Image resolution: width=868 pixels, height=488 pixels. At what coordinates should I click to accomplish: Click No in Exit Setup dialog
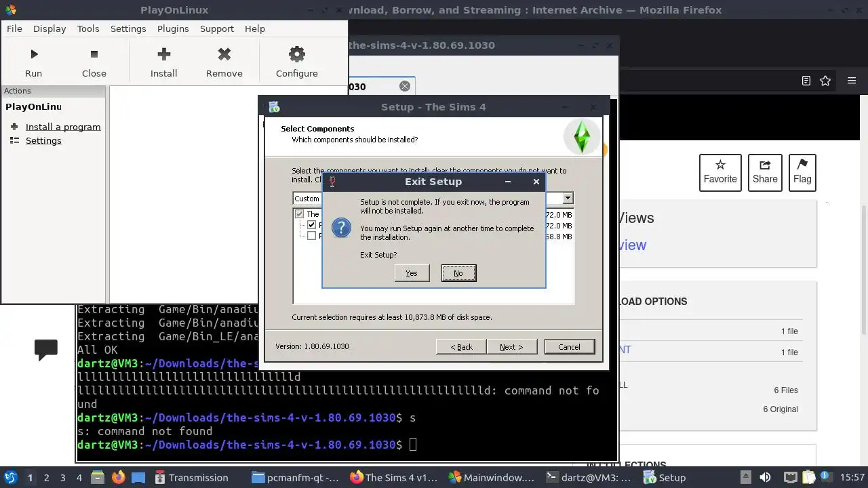(x=458, y=273)
